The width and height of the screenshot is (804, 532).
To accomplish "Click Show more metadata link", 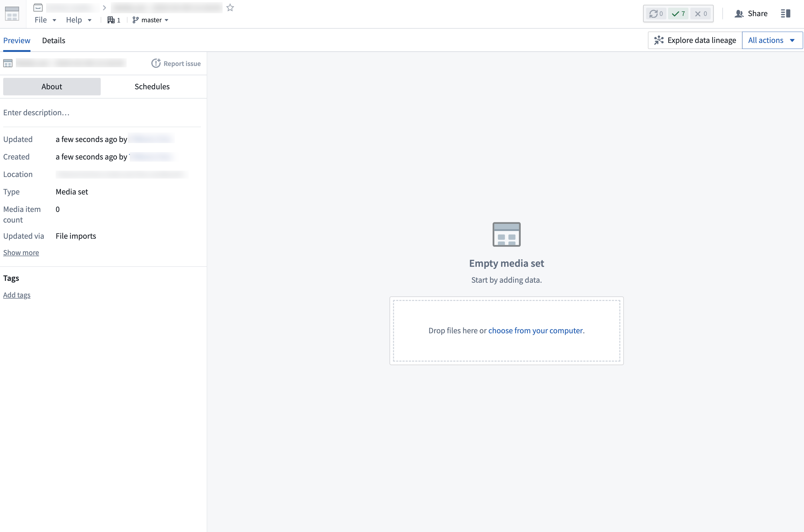I will (21, 252).
